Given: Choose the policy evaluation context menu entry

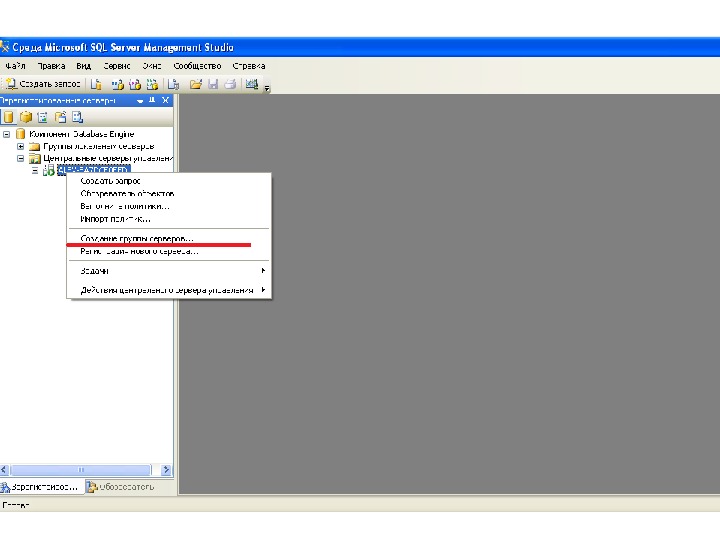Looking at the screenshot, I should 169,207.
